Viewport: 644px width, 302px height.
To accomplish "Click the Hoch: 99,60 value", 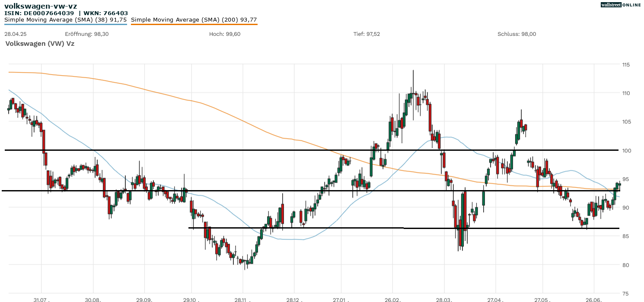I will [225, 34].
